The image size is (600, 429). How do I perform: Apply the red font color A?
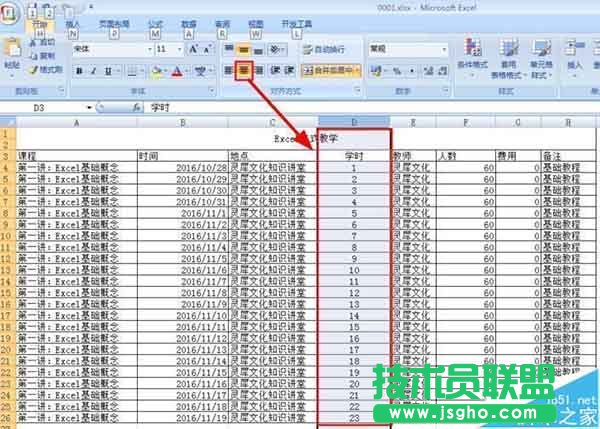pos(177,71)
